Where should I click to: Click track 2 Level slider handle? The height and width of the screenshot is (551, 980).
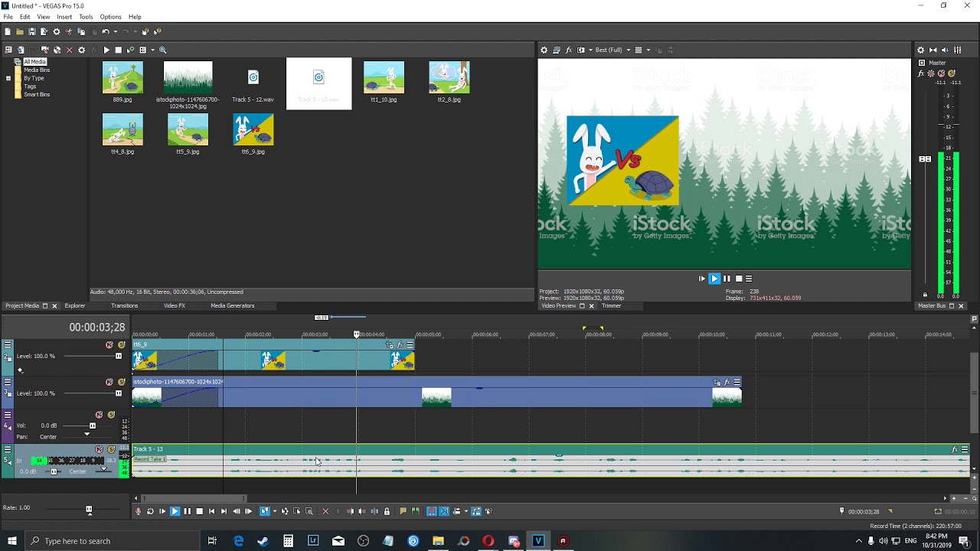(x=119, y=356)
